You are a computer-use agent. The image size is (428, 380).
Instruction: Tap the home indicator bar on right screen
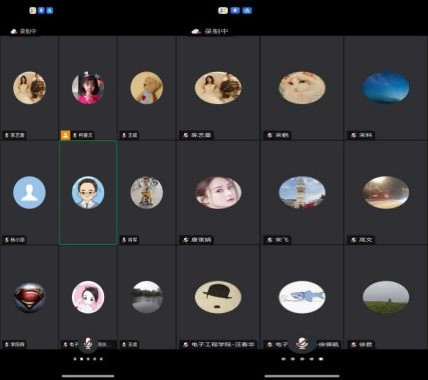pyautogui.click(x=302, y=376)
